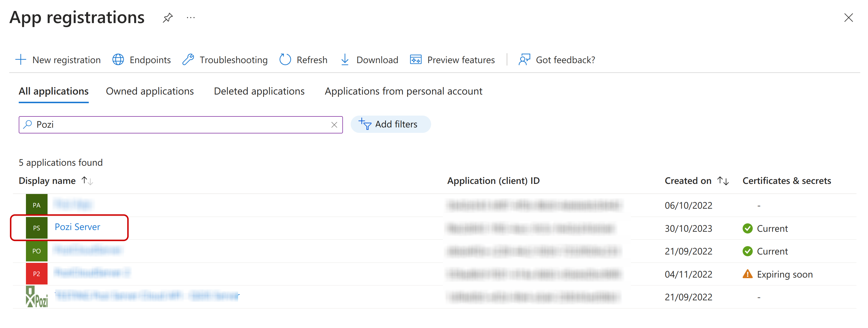Open Applications from personal account tab
Image resolution: width=868 pixels, height=328 pixels.
pyautogui.click(x=403, y=91)
